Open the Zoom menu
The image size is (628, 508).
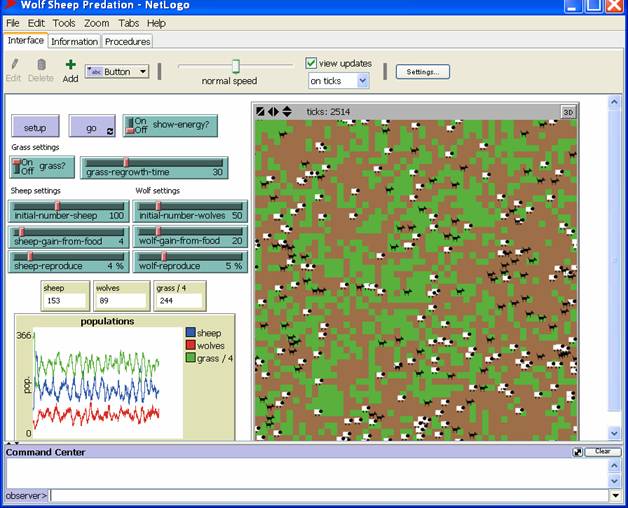[97, 23]
